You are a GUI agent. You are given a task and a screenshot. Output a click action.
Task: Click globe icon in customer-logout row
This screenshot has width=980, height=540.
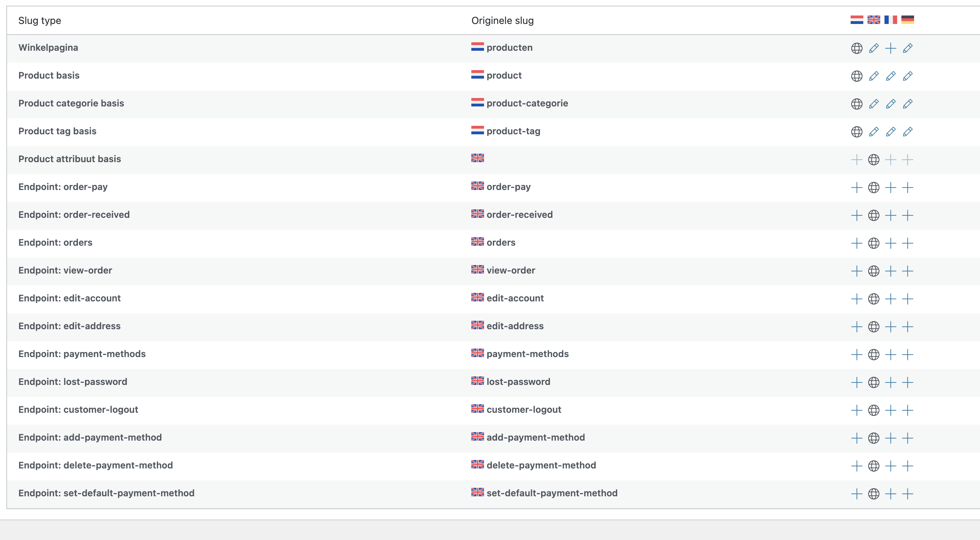(x=874, y=410)
